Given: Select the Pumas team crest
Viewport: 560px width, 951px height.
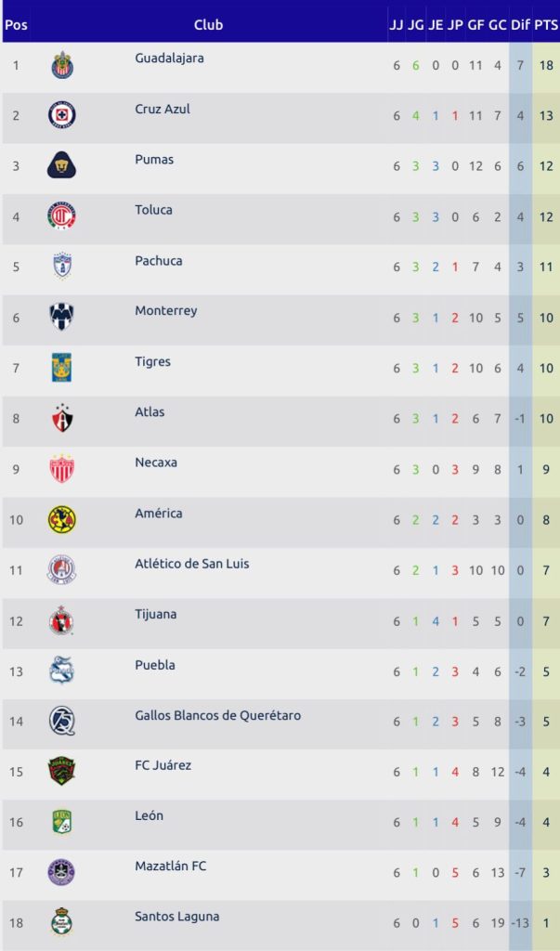Looking at the screenshot, I should coord(62,165).
